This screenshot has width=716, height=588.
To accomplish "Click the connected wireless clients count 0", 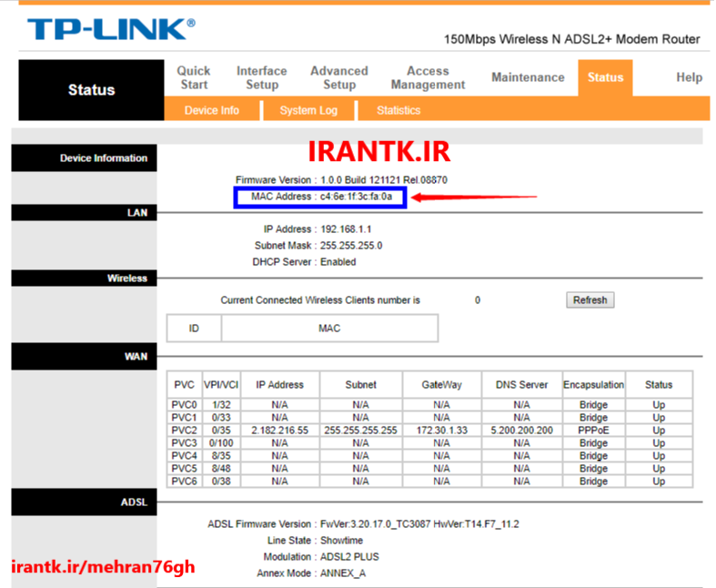I will pyautogui.click(x=477, y=300).
